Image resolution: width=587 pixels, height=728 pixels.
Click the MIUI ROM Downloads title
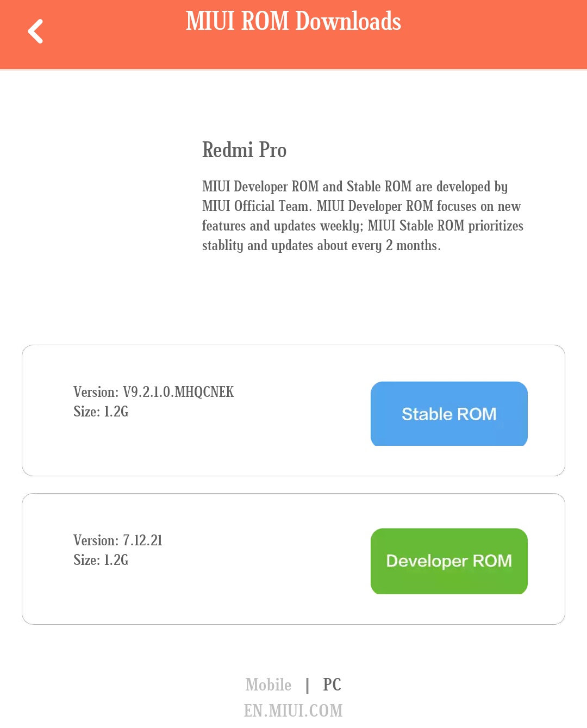(293, 22)
